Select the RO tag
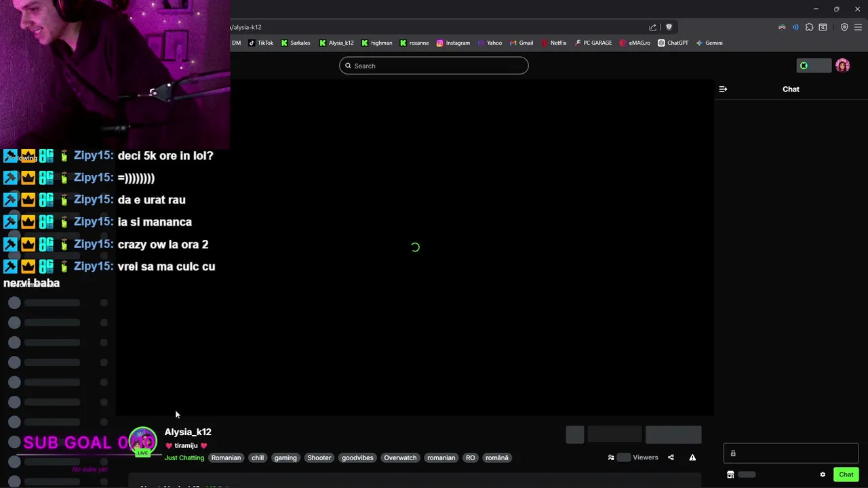The height and width of the screenshot is (488, 868). pos(470,457)
